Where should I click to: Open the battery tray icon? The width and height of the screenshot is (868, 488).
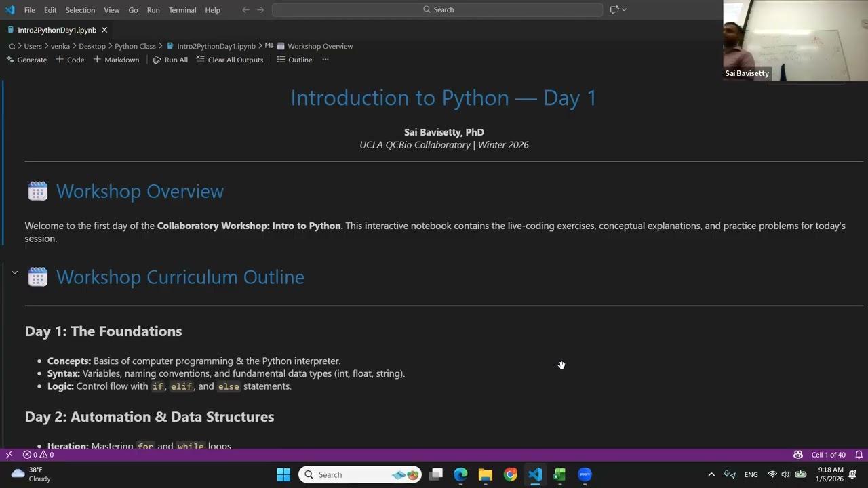(800, 474)
